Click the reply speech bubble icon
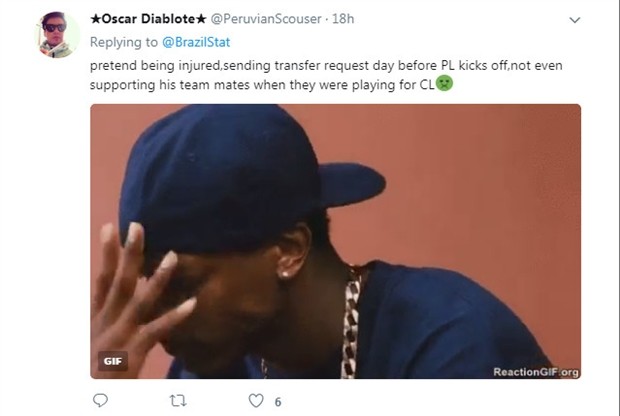Image resolution: width=620 pixels, height=416 pixels. coord(100,401)
